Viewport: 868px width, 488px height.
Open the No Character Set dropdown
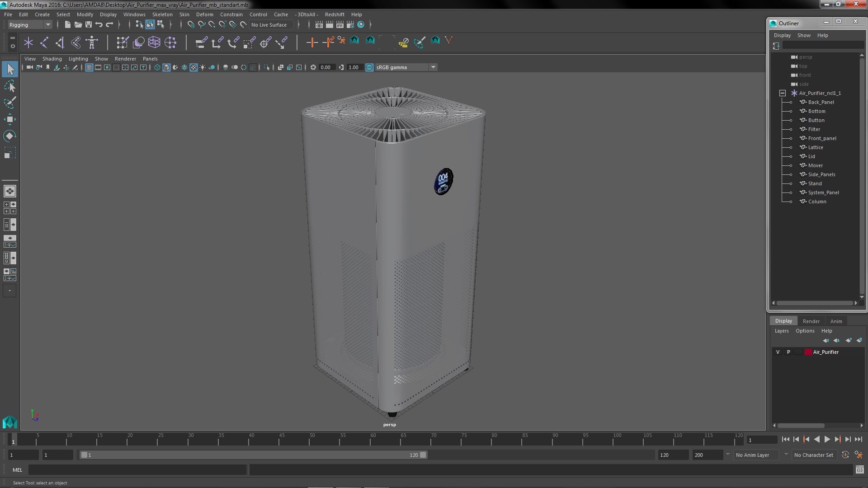[814, 455]
